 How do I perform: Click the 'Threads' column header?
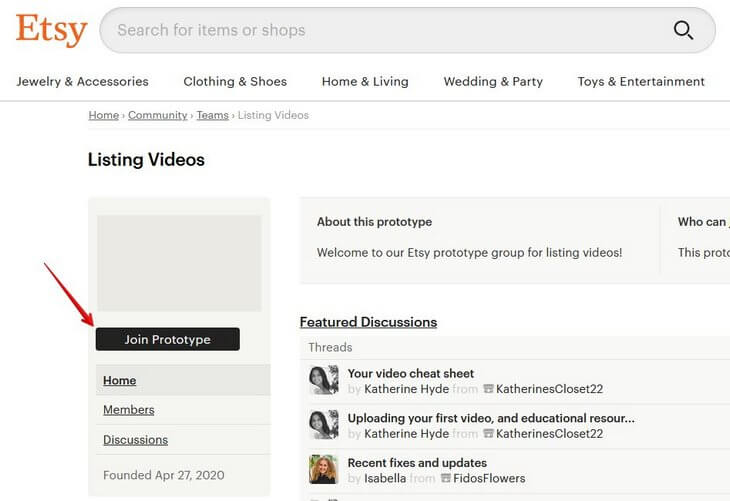pos(330,347)
